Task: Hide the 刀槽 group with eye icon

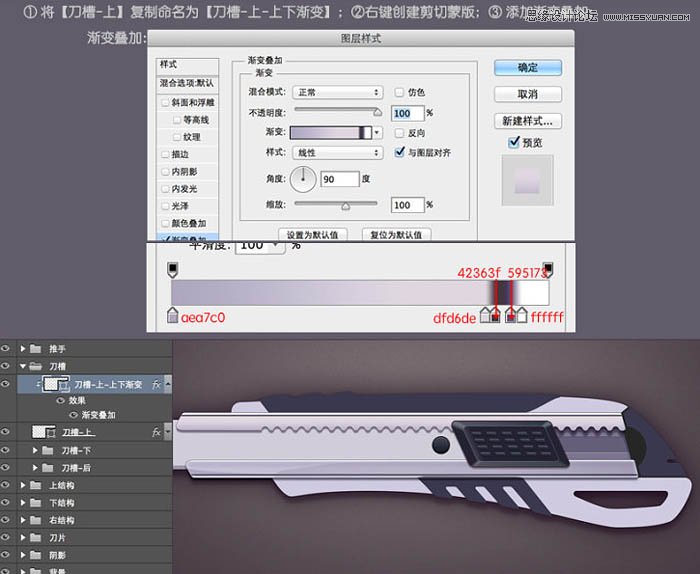Action: [6, 366]
